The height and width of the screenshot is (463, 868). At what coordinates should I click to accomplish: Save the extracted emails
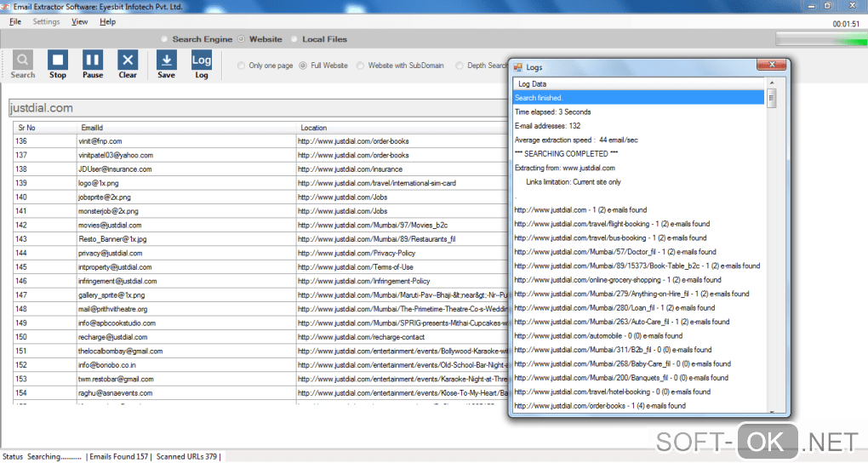click(x=166, y=65)
